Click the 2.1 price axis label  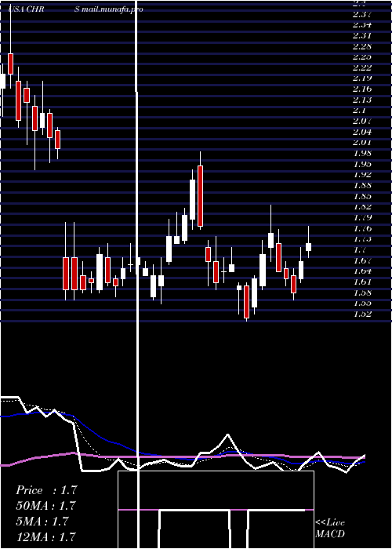pyautogui.click(x=359, y=111)
